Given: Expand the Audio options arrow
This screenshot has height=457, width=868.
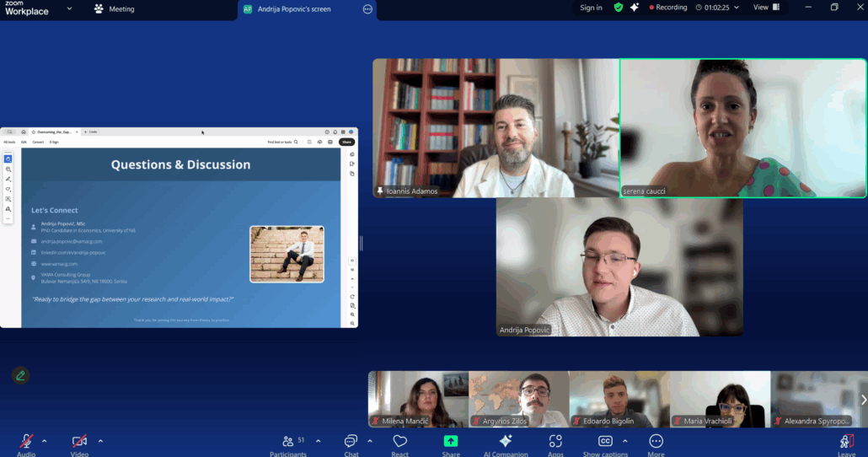Looking at the screenshot, I should pos(45,440).
